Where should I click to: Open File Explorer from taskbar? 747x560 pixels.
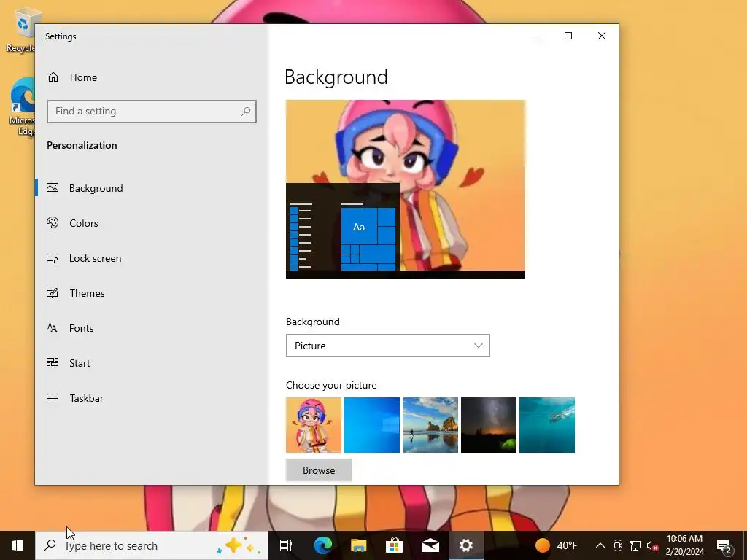click(x=359, y=545)
